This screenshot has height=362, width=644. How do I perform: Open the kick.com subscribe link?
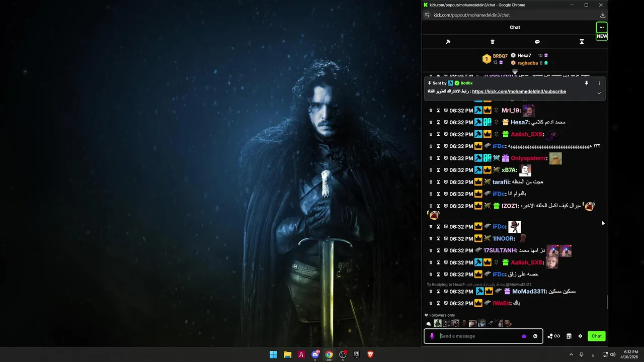coord(519,92)
